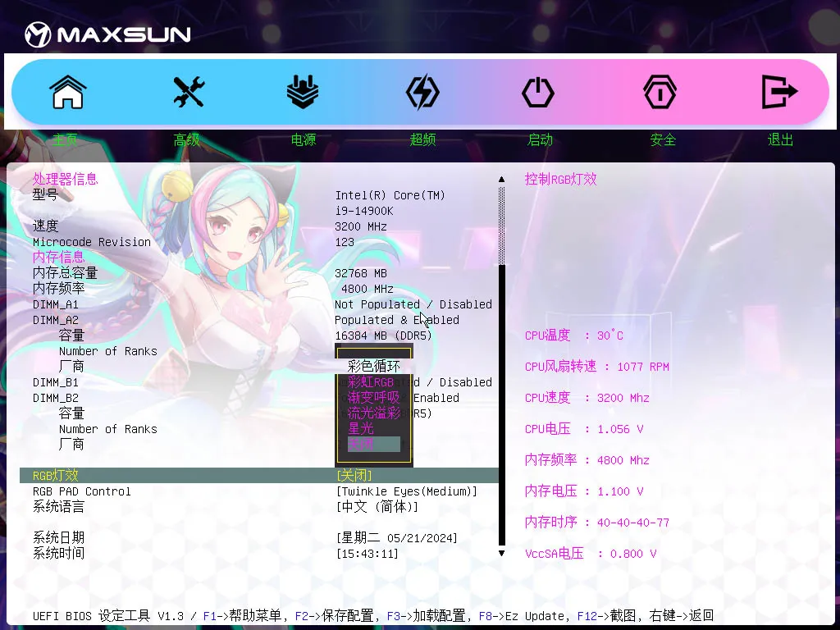The width and height of the screenshot is (840, 630).
Task: Click the 处理器信息 section heading
Action: point(65,179)
